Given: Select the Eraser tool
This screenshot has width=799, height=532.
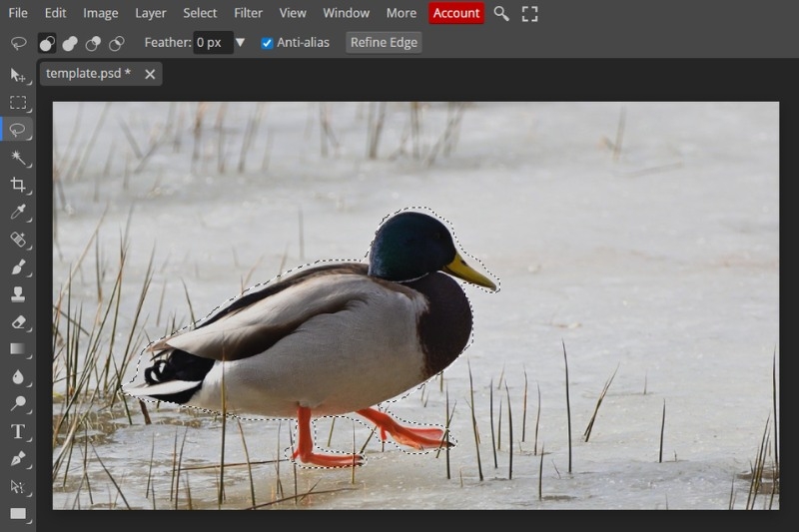Looking at the screenshot, I should pos(18,321).
